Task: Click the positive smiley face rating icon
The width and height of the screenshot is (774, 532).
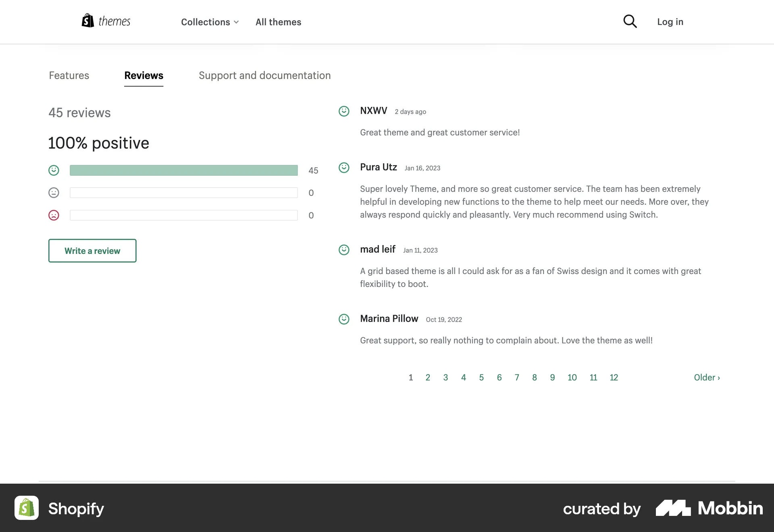Action: point(54,170)
